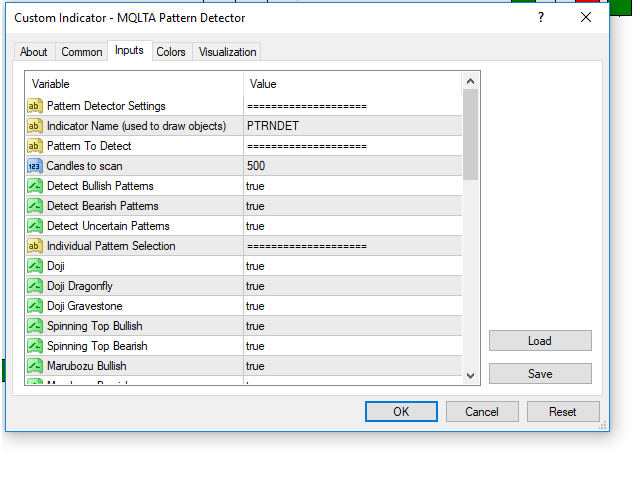Select the PTRNDET value cell
Viewport: 640px width, 480px height.
(x=353, y=126)
